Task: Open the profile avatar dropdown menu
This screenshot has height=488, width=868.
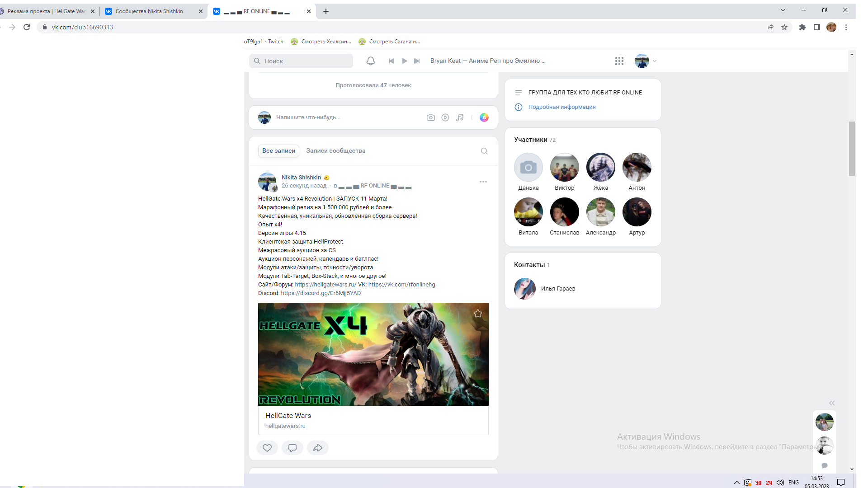Action: point(646,61)
